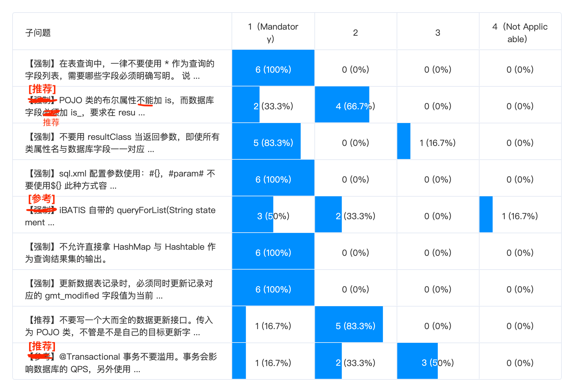Screen dimensions: 574x392
Task: Click the 5 (83.3%) bar in the resultClass row
Action: [266, 141]
